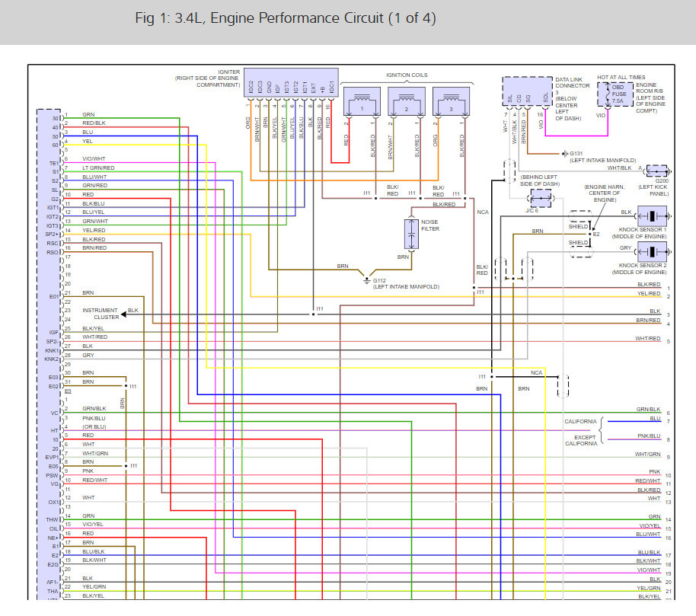Click the 'BLU/YEL' wire label at pin 12
Screen dimensions: 696x616
[x=94, y=212]
